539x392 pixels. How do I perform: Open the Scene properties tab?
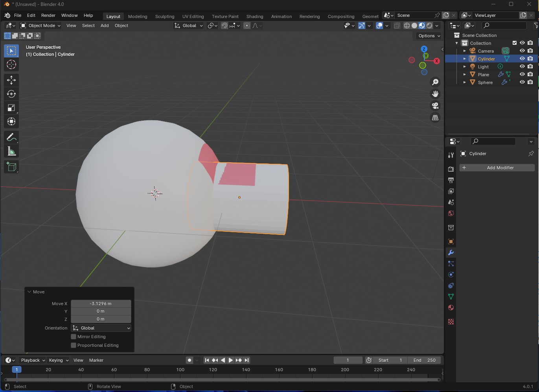(451, 202)
